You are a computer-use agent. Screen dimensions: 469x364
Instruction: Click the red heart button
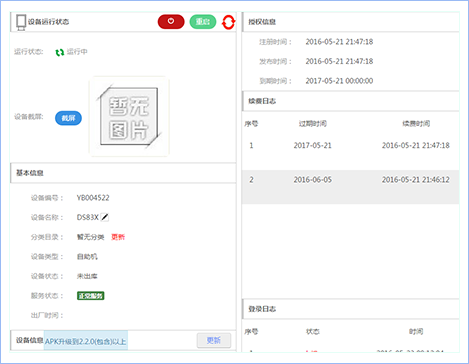point(171,22)
